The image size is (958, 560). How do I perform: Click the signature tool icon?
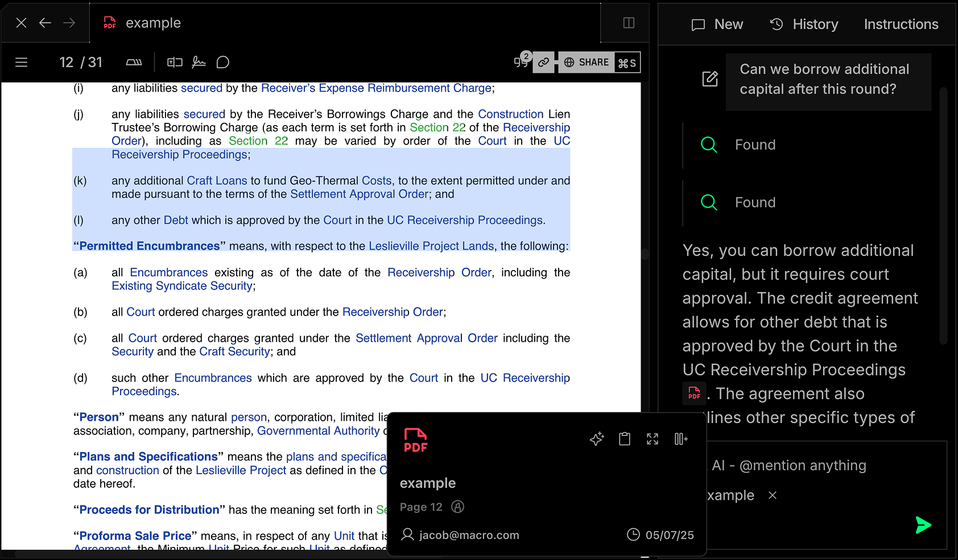tap(199, 63)
